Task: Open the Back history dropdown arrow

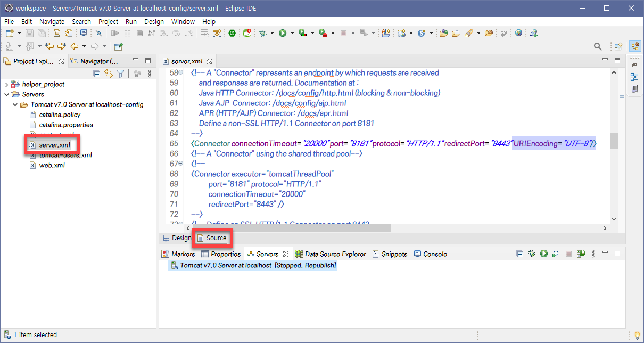Action: 84,47
